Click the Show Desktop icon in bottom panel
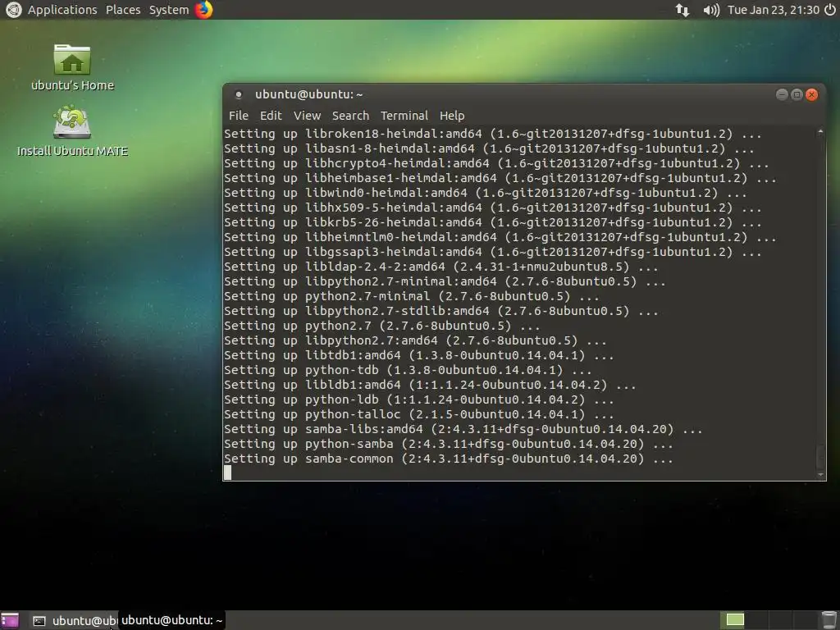The image size is (840, 630). 10,620
